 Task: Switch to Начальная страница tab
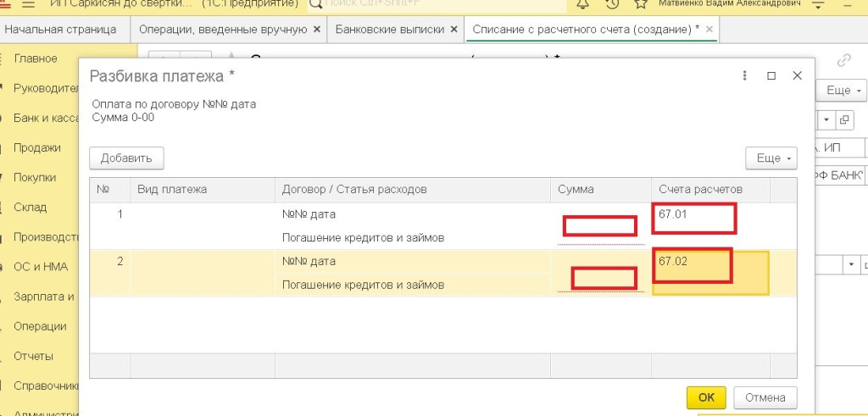[x=60, y=30]
